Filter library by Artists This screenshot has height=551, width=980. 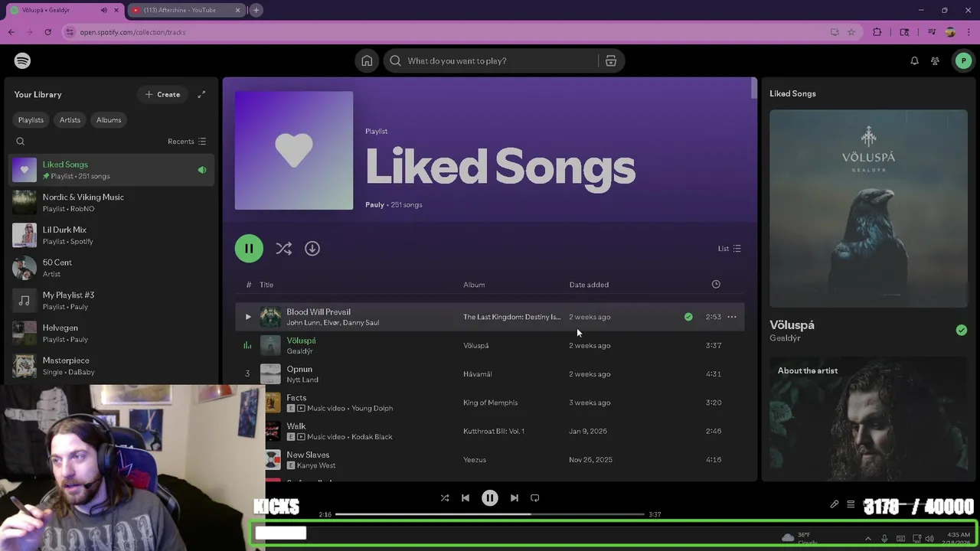[70, 120]
